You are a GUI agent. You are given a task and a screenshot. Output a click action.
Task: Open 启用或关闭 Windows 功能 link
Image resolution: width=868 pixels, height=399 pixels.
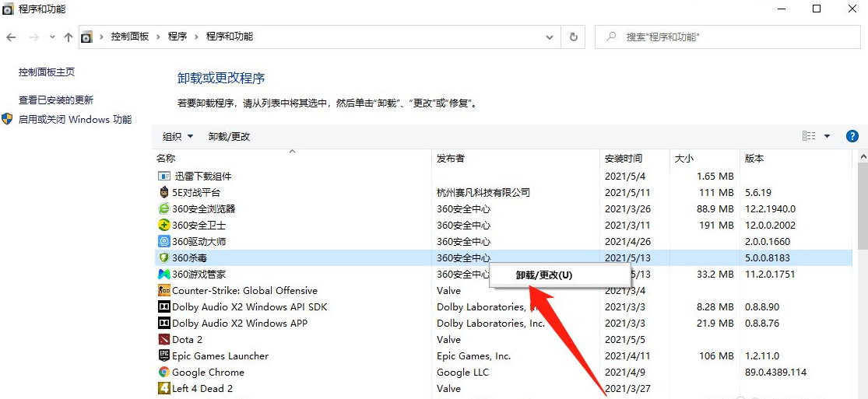point(76,120)
